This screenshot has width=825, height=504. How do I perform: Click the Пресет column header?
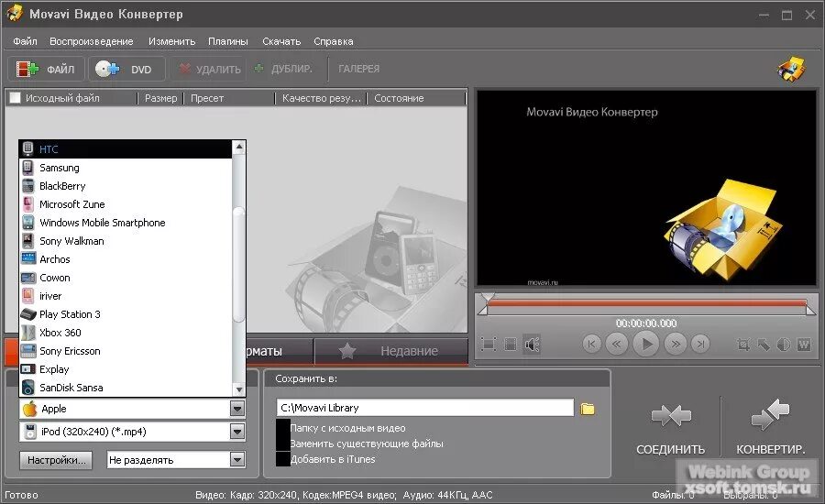tap(229, 98)
